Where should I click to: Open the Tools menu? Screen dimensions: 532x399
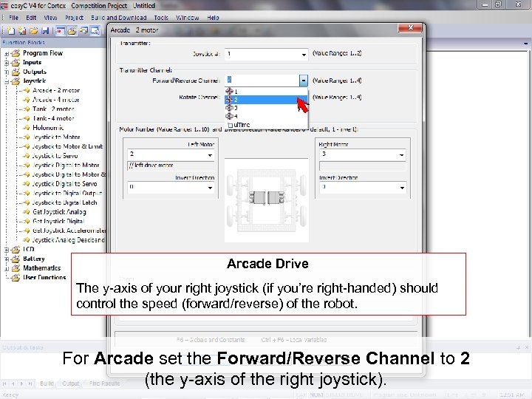[161, 18]
